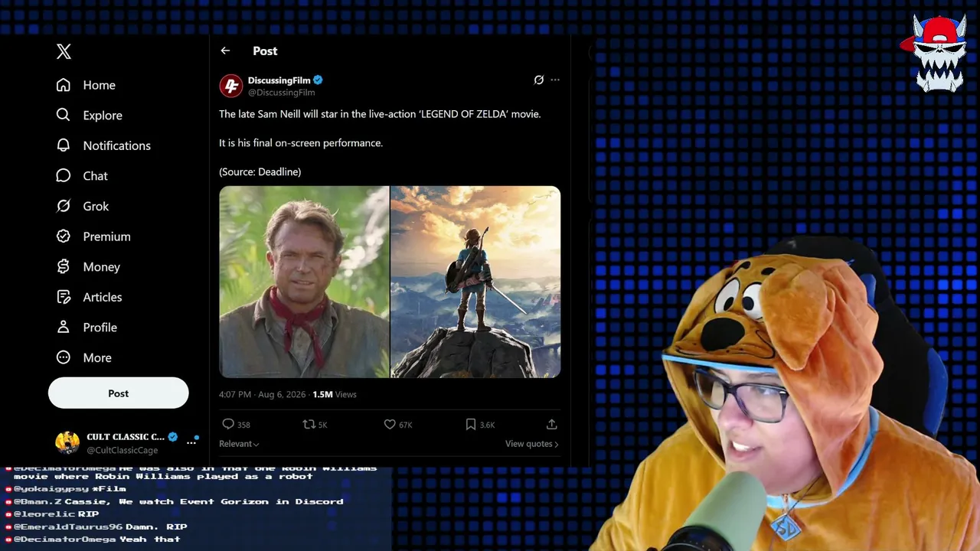This screenshot has width=980, height=551.
Task: Click the X logo icon
Action: click(x=64, y=51)
